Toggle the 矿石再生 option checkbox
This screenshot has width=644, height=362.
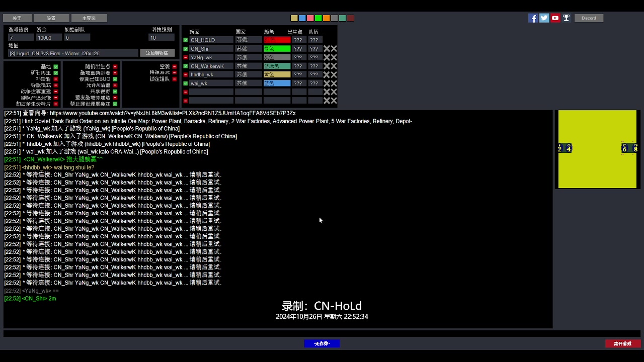tap(56, 73)
